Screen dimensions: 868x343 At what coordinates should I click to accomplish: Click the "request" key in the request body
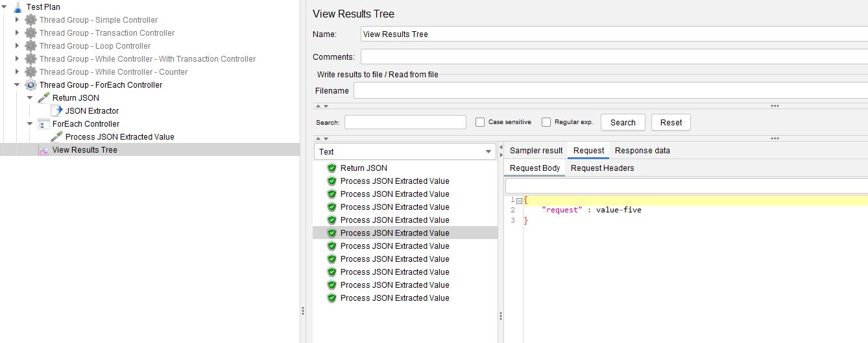pos(562,210)
